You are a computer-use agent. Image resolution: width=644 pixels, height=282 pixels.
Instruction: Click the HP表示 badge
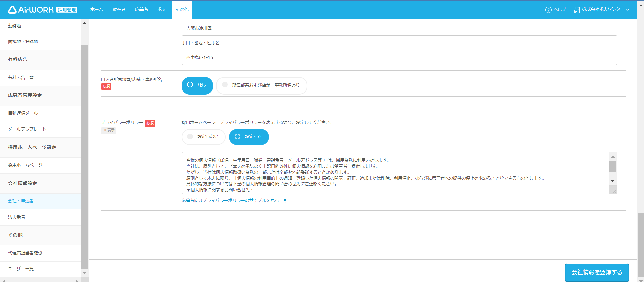[x=108, y=130]
